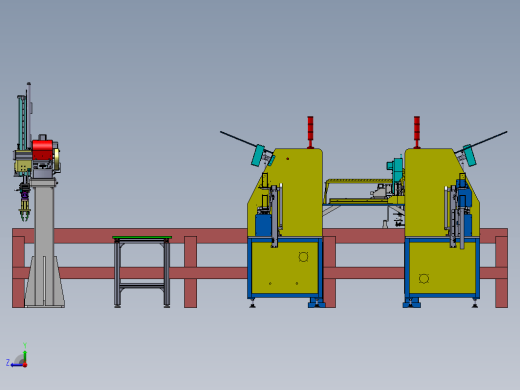Viewport: 520px width, 390px height.
Task: Select the red signal tower on left machine
Action: [x=310, y=132]
